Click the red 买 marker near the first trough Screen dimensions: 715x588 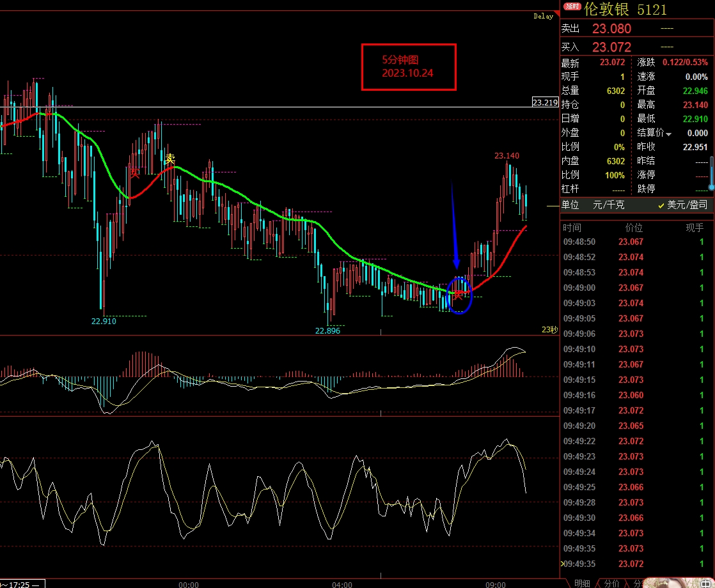click(134, 172)
